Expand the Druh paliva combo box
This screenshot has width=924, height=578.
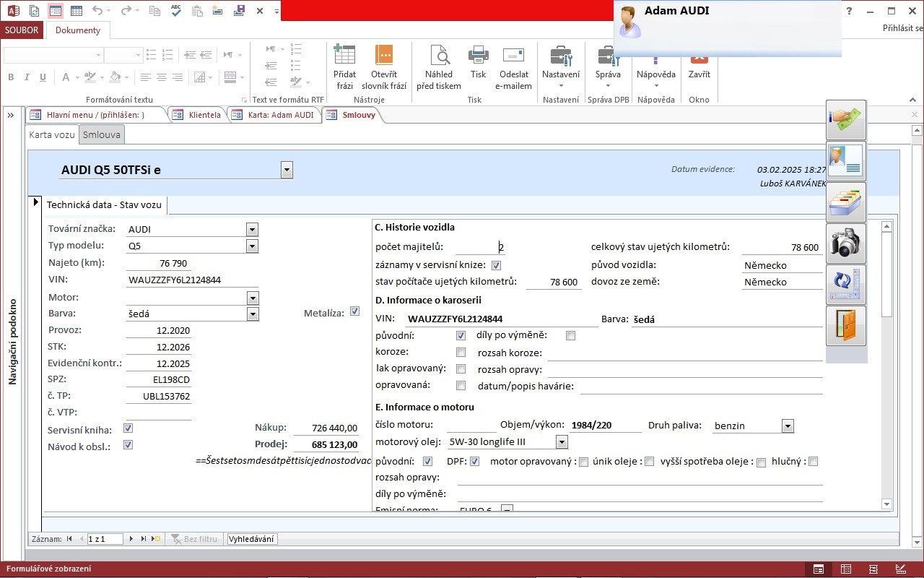[788, 426]
